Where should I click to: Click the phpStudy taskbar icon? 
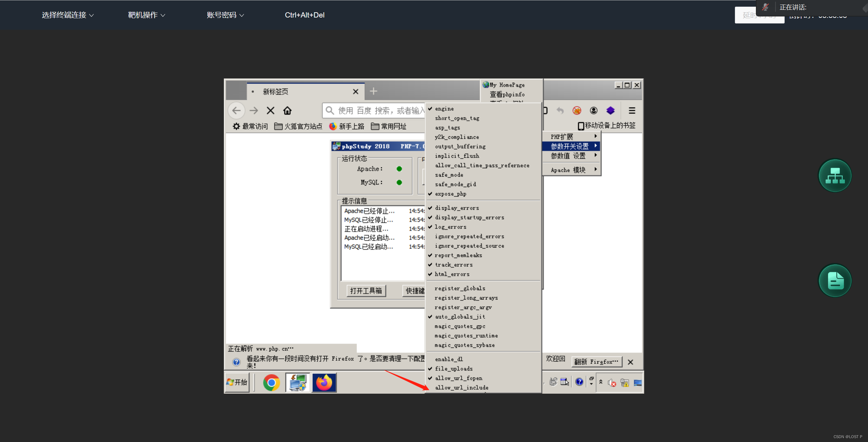[x=297, y=382]
